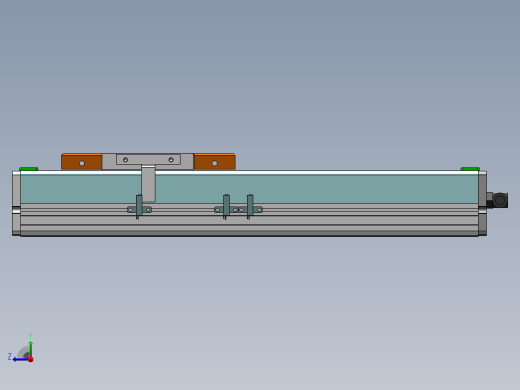Select the left end cap of the actuator

pyautogui.click(x=16, y=203)
